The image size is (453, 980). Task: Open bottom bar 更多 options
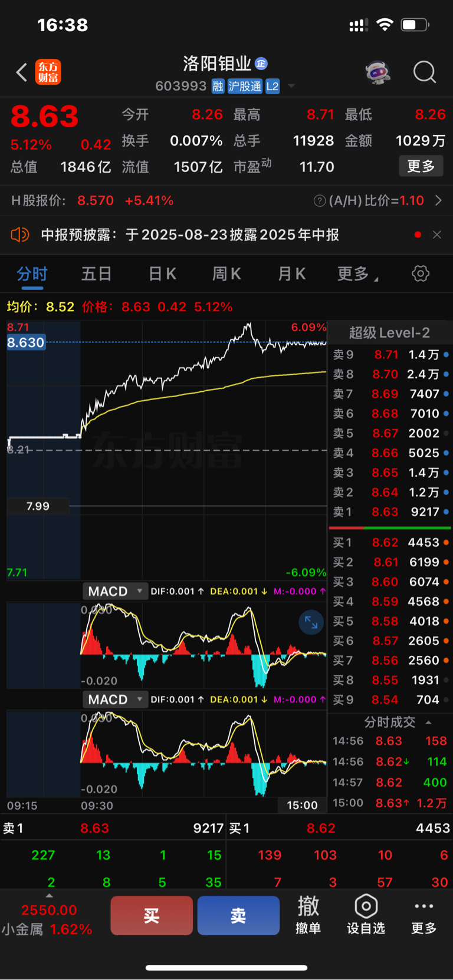[424, 915]
